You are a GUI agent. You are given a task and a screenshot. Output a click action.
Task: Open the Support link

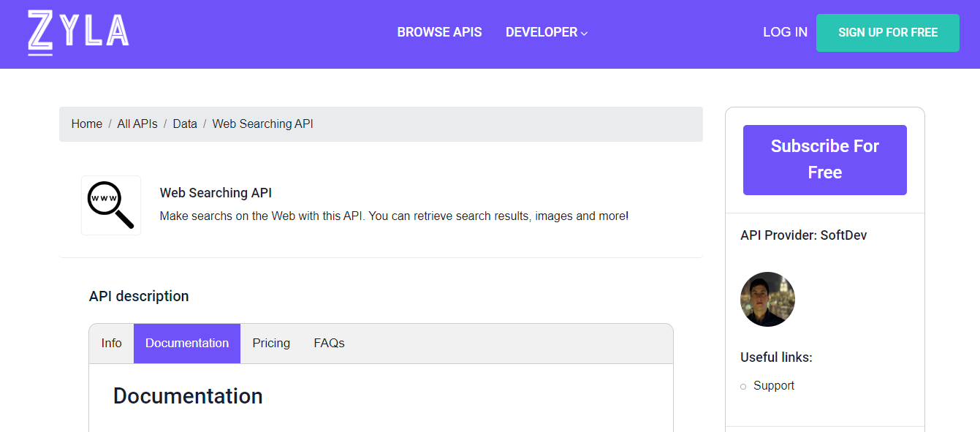click(774, 385)
